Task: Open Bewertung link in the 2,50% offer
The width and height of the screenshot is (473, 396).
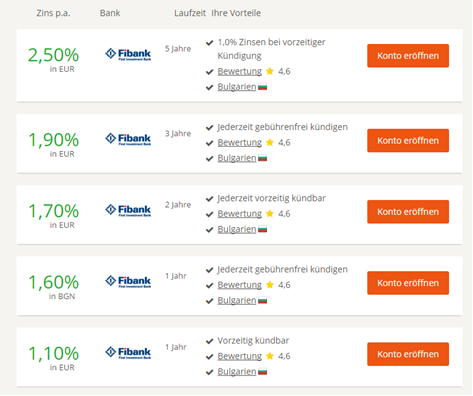Action: coord(240,71)
